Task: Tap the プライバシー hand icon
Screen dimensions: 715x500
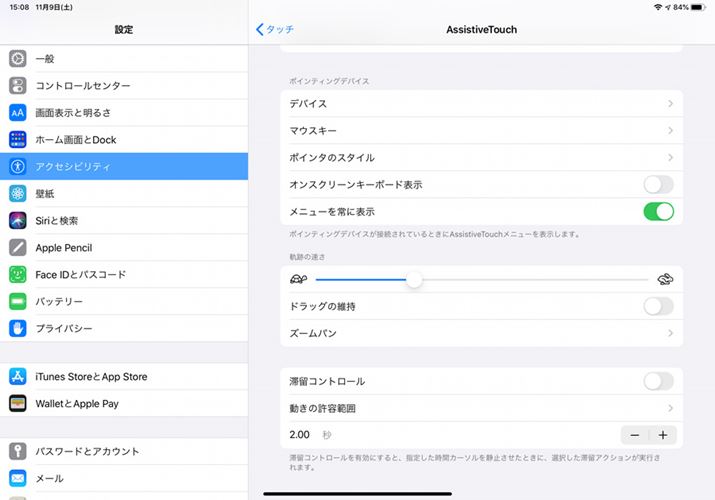Action: click(x=18, y=328)
